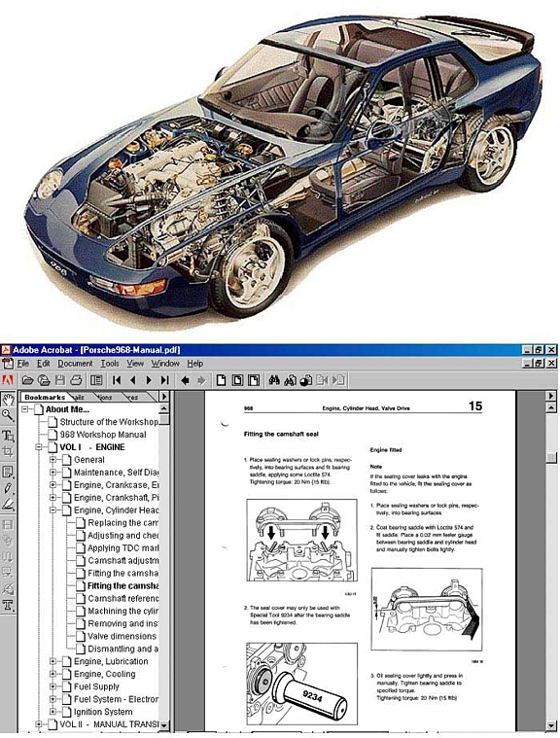Screen dimensions: 560x738
Task: Click the Open Web Page icon
Action: [x=44, y=380]
